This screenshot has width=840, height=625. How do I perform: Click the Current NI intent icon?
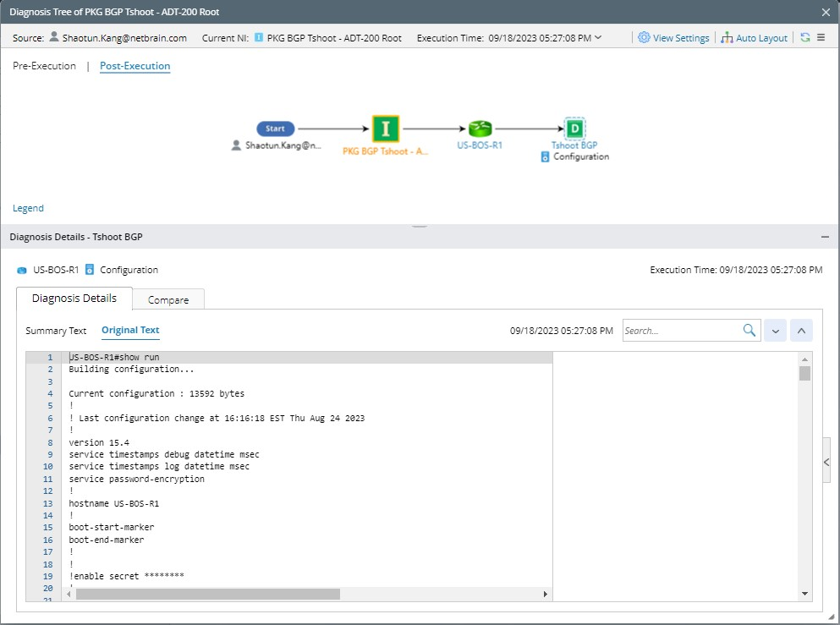[x=259, y=37]
